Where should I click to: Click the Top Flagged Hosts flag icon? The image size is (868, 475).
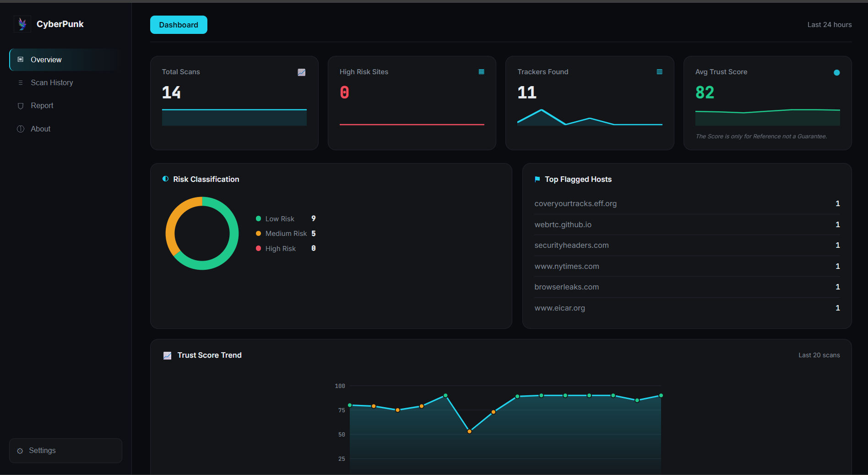click(x=537, y=179)
